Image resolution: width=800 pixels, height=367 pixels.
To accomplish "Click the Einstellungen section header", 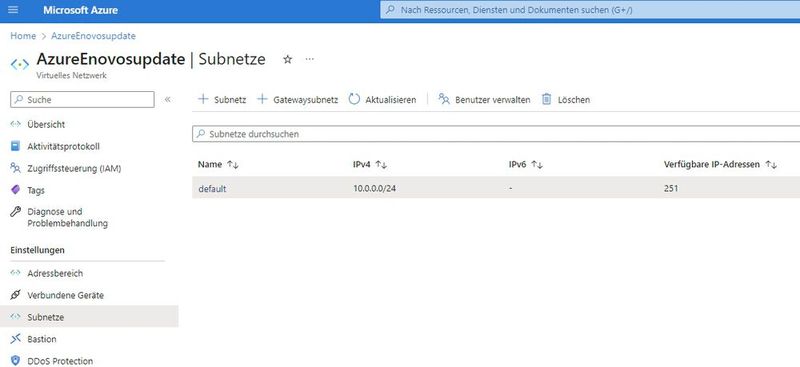I will [37, 250].
